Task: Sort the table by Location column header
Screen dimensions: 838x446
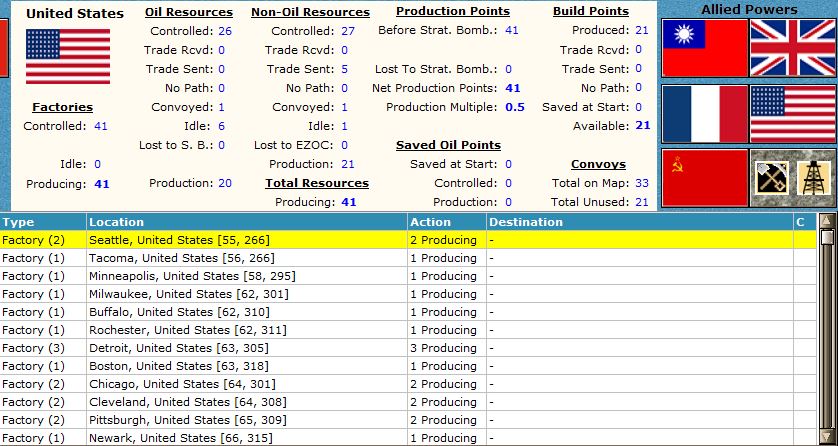Action: (247, 222)
